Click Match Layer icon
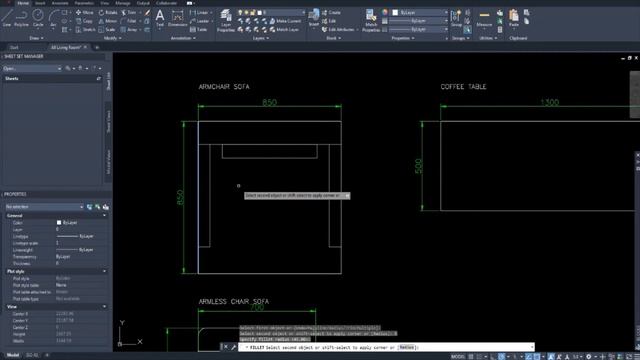 point(284,29)
